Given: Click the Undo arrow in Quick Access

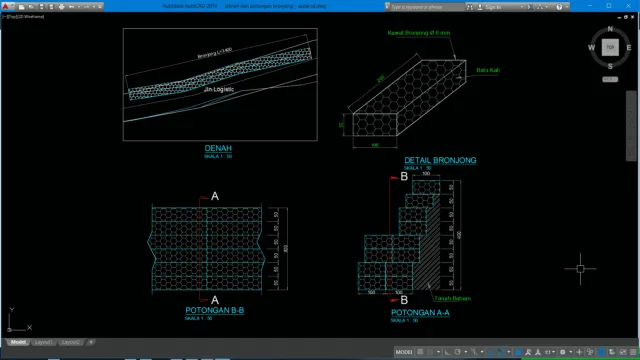Looking at the screenshot, I should 71,7.
